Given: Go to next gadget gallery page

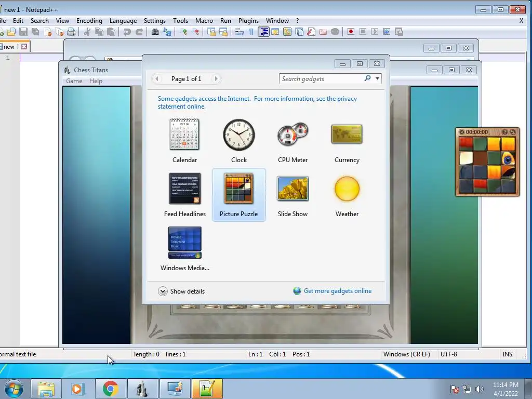Looking at the screenshot, I should (x=216, y=79).
